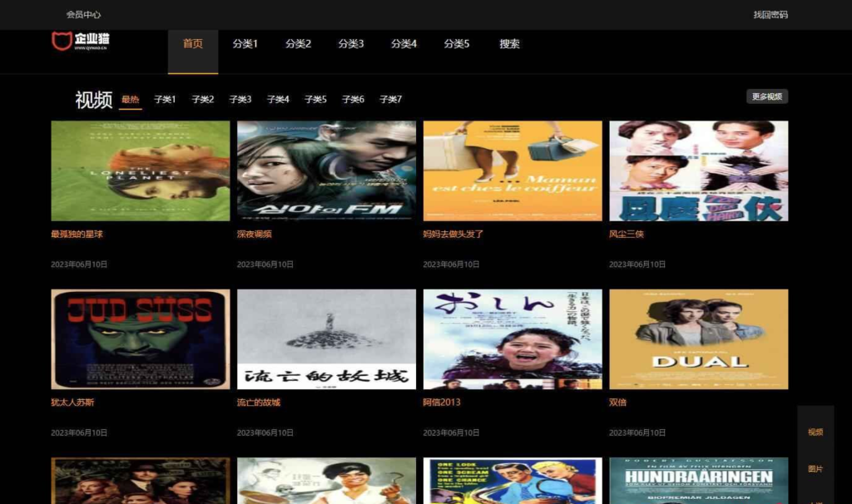Switch to the 最热 video tab
This screenshot has width=852, height=504.
click(131, 100)
